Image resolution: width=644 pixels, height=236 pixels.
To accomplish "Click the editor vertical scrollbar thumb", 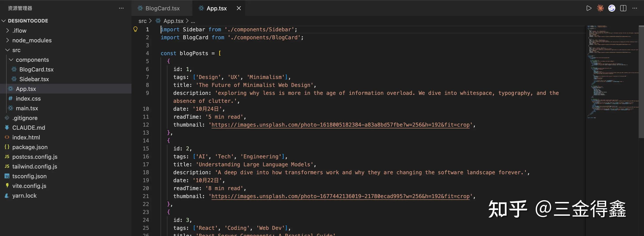I will click(x=641, y=82).
